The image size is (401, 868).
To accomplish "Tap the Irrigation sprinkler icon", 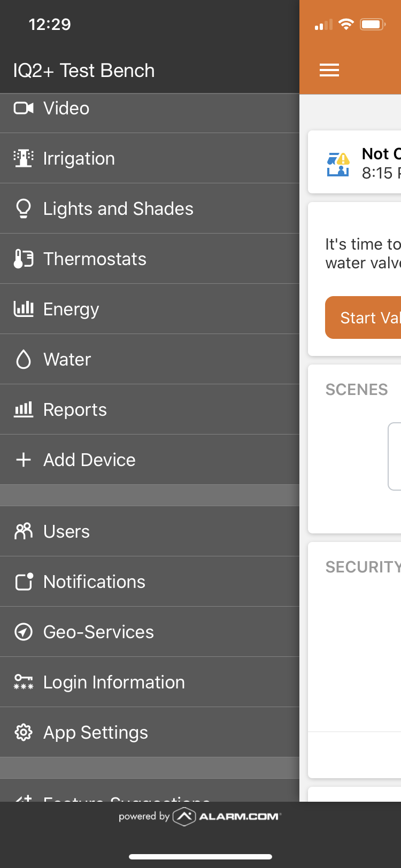I will (24, 159).
